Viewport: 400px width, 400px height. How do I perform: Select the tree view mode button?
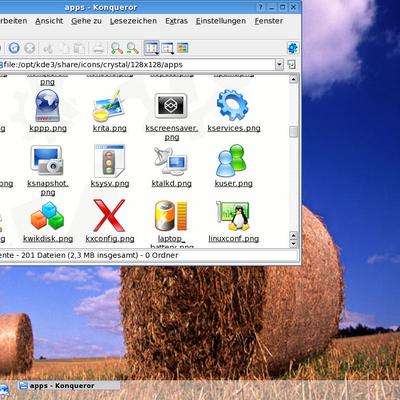click(x=167, y=48)
